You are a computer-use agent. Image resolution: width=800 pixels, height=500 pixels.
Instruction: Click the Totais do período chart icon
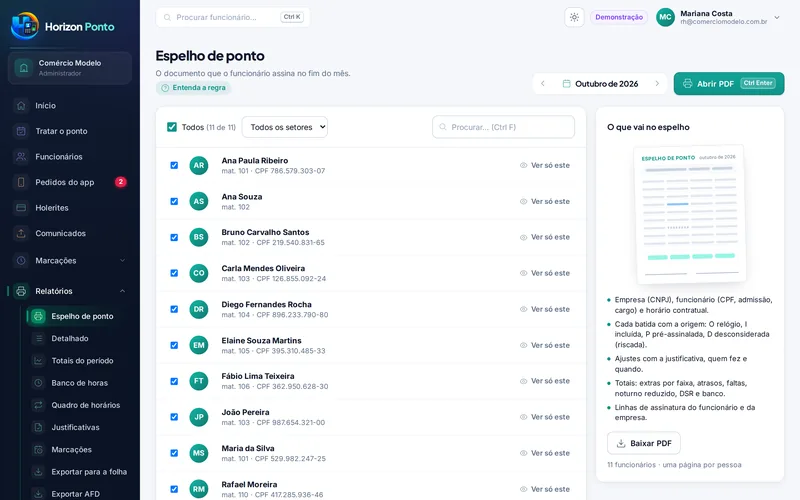point(38,361)
